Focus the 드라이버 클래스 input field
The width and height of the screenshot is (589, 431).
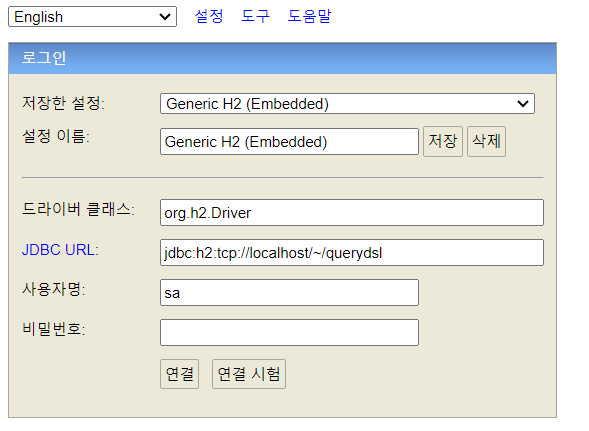[x=352, y=213]
